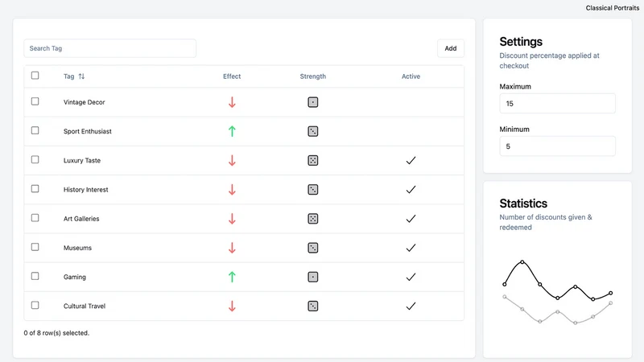644x362 pixels.
Task: Click the Settings heading
Action: (x=521, y=42)
